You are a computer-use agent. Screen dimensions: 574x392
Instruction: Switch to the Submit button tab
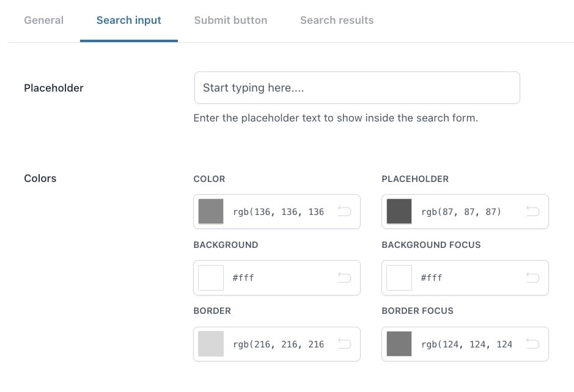tap(230, 20)
